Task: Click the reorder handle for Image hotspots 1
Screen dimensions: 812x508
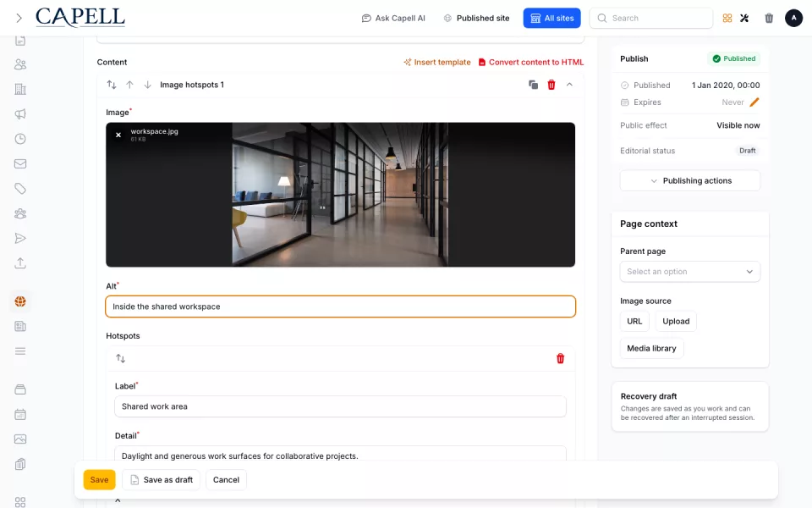Action: click(112, 85)
